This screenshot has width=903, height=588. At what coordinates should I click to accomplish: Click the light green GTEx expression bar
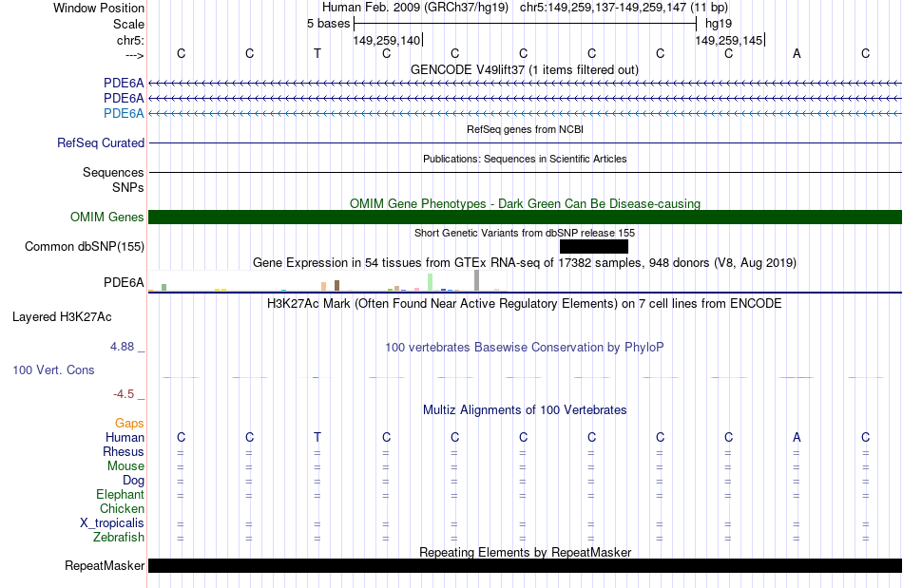[x=431, y=282]
